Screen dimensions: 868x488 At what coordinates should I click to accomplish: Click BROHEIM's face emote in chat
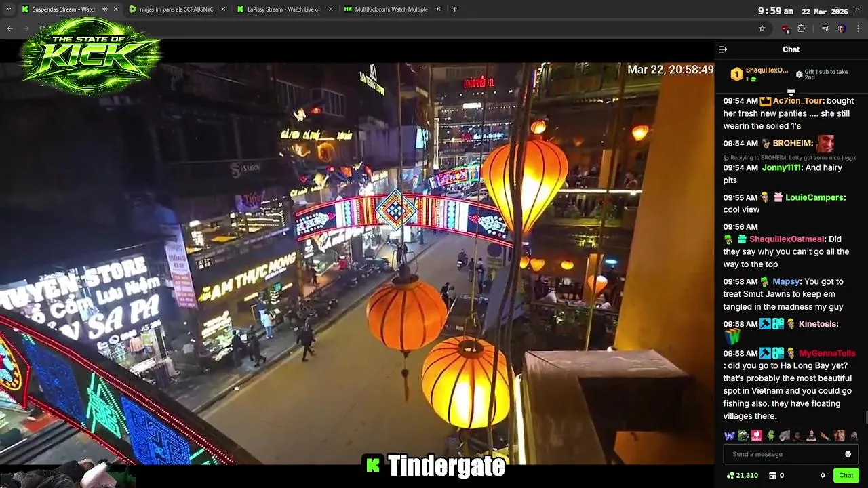[825, 143]
